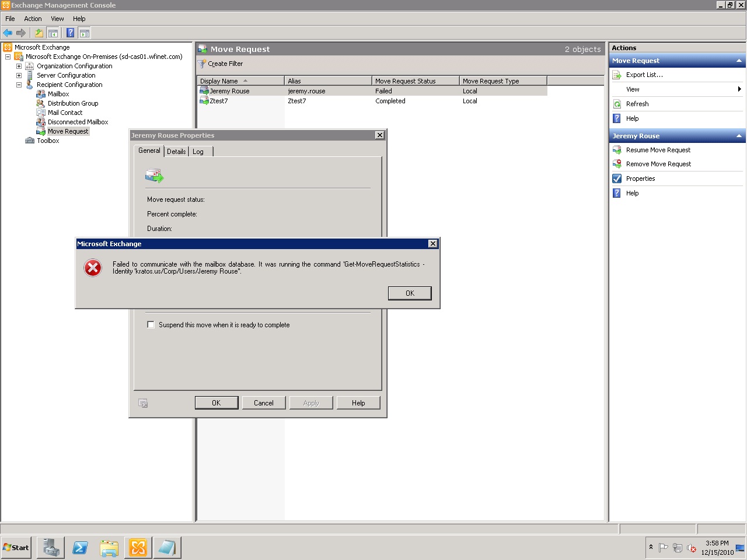Dismiss the Microsoft Exchange error with OK
The height and width of the screenshot is (560, 747).
(x=409, y=293)
